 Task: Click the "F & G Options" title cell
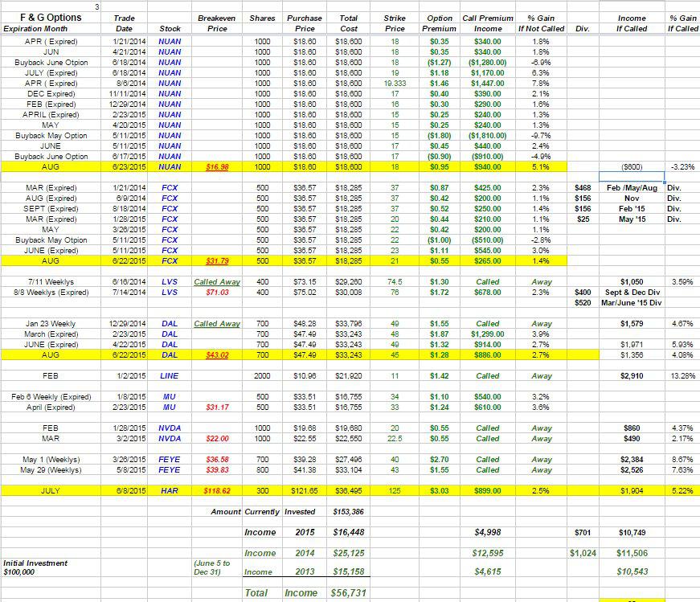tap(51, 18)
